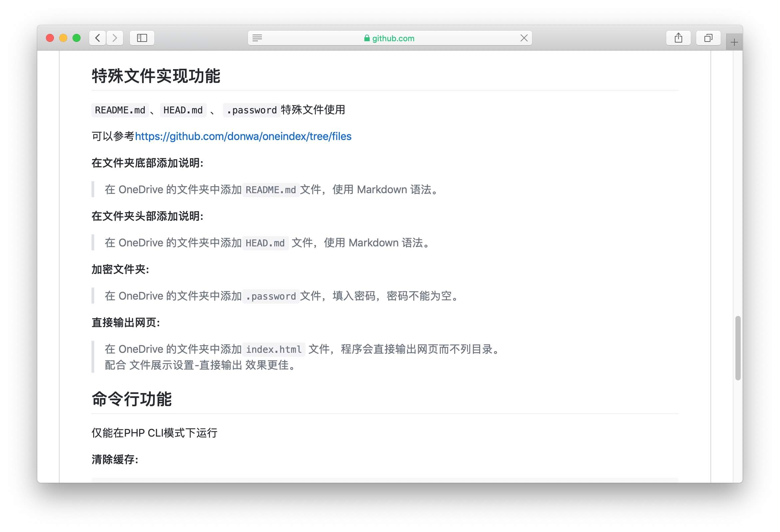Click the github.com address field
This screenshot has width=780, height=532.
tap(393, 38)
